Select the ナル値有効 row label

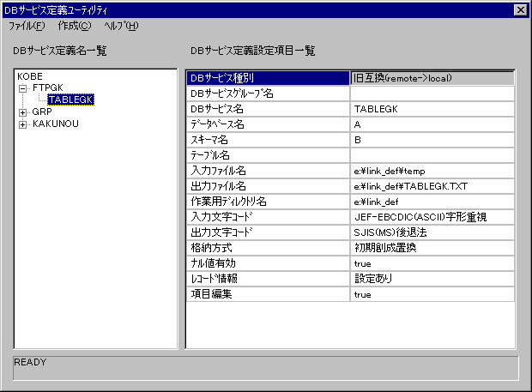pos(268,263)
